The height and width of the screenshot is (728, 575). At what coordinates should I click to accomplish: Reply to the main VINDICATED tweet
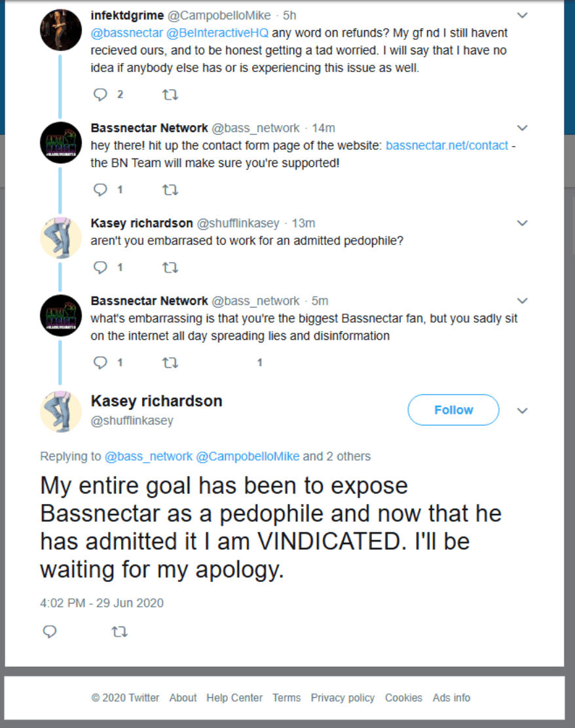point(49,632)
